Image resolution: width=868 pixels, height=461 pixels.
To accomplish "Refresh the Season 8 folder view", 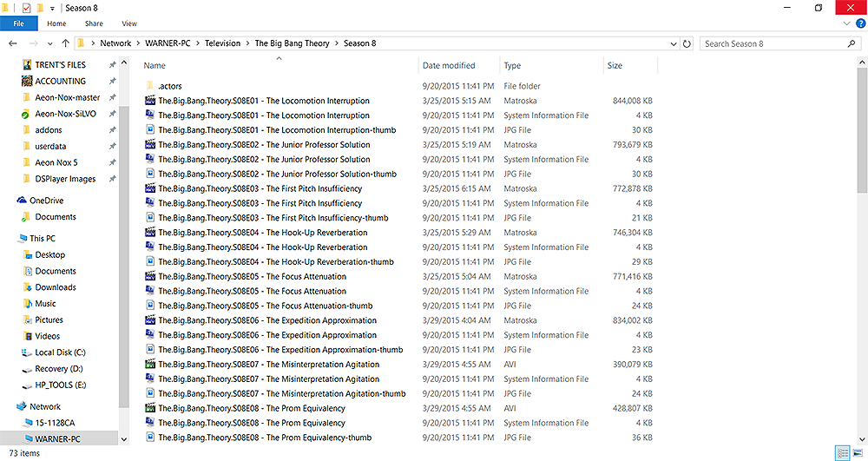I will pyautogui.click(x=687, y=43).
